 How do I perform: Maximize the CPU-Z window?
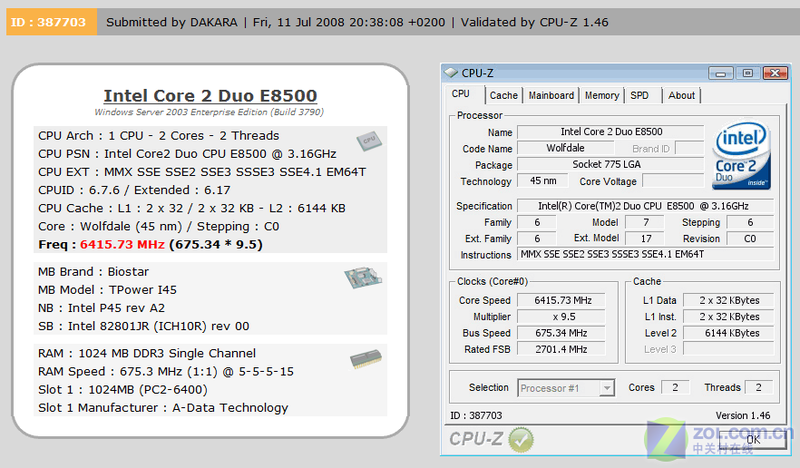(x=748, y=73)
